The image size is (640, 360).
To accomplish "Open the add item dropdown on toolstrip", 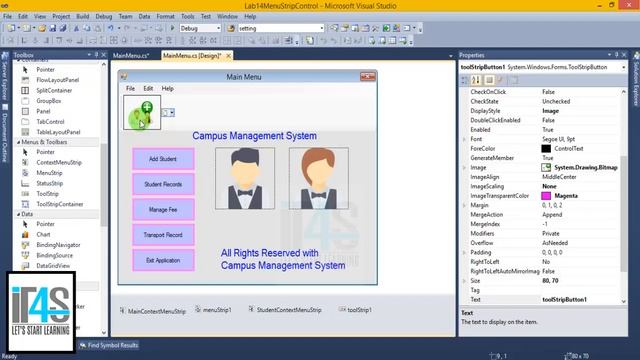I will (x=172, y=113).
